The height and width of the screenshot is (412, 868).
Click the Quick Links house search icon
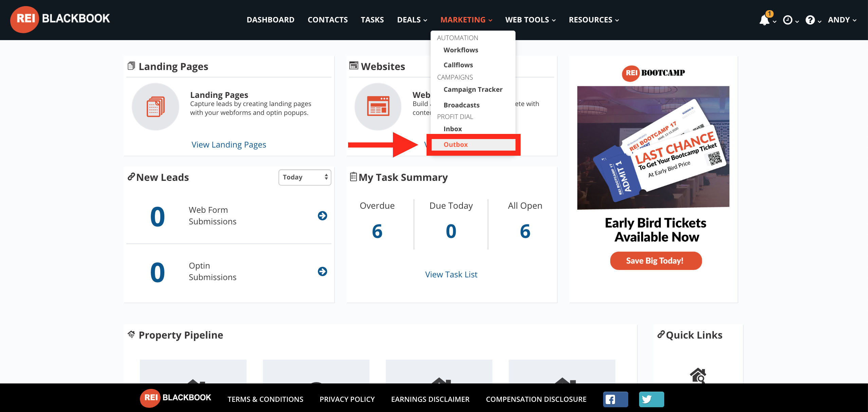698,375
